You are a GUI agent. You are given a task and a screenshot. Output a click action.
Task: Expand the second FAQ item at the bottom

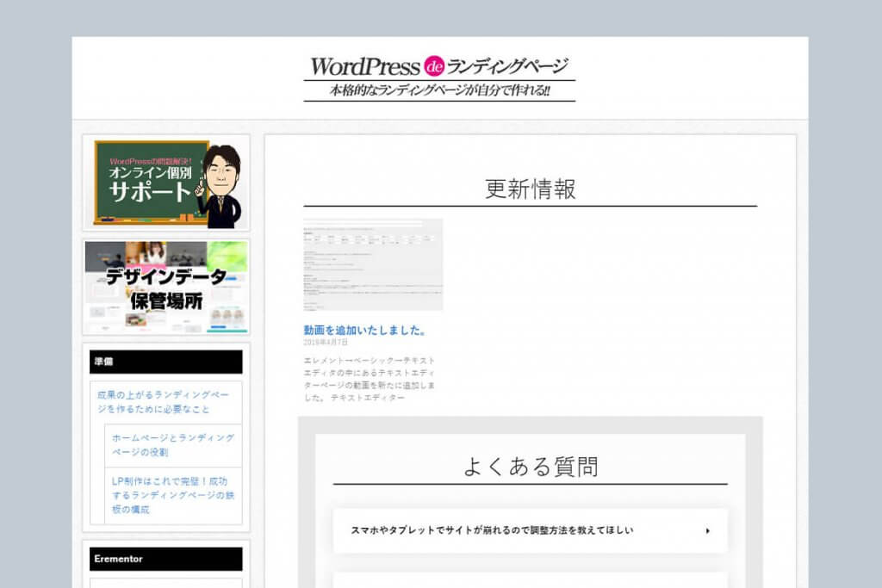530,580
